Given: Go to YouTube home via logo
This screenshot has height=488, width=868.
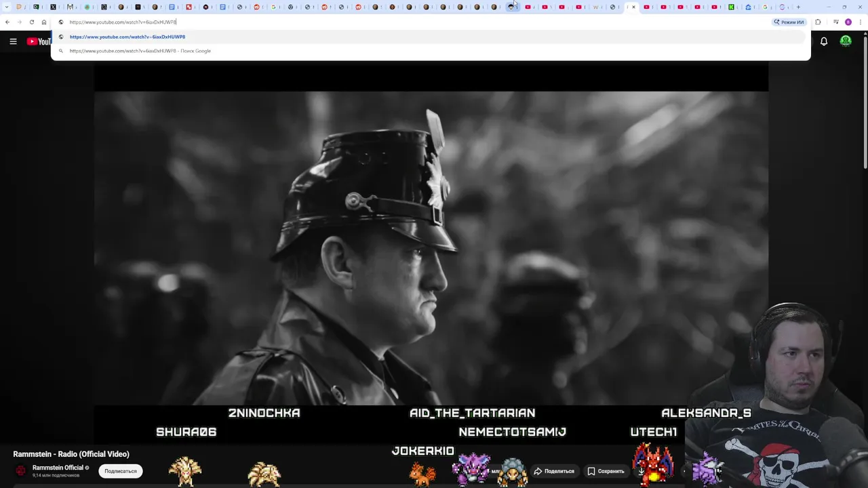Looking at the screenshot, I should coord(39,41).
